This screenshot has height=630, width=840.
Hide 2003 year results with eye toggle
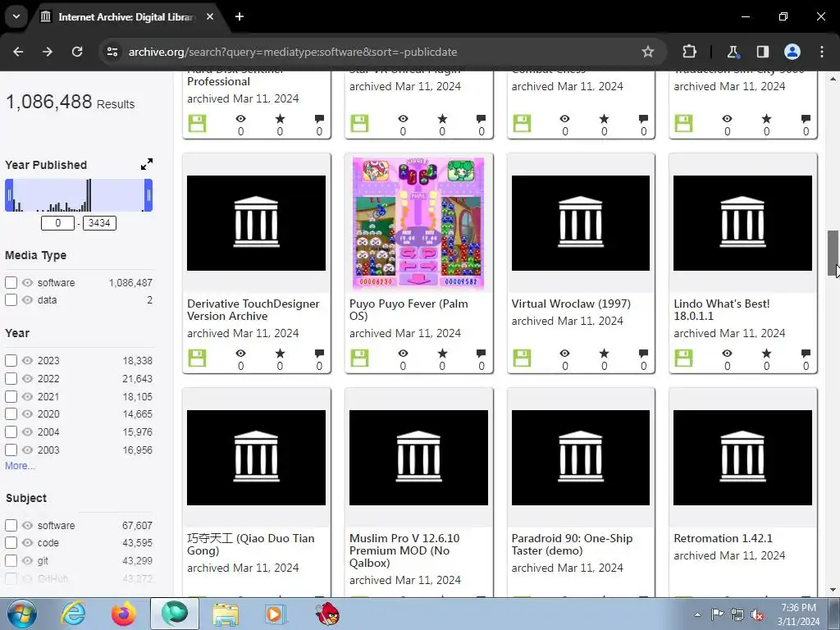coord(27,450)
